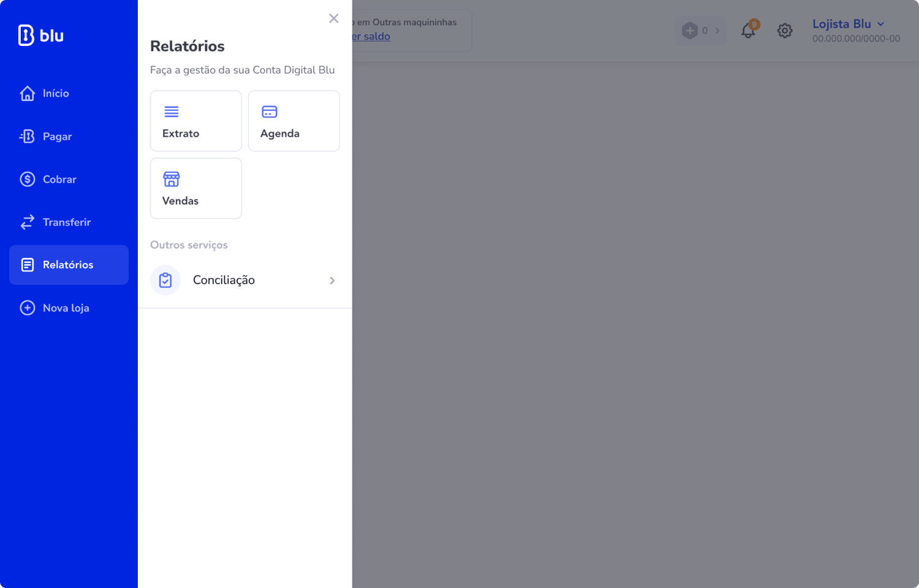The height and width of the screenshot is (588, 919).
Task: Click the Conciliação clipboard icon
Action: pyautogui.click(x=165, y=280)
